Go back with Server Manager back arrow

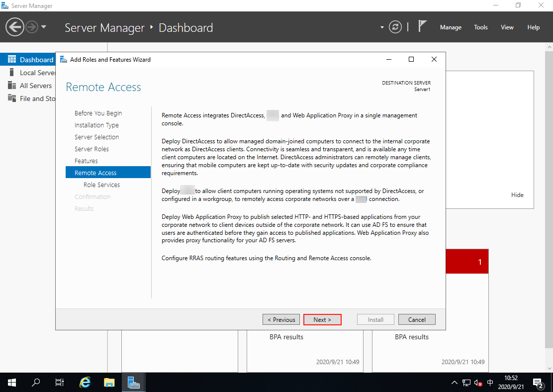[x=15, y=27]
